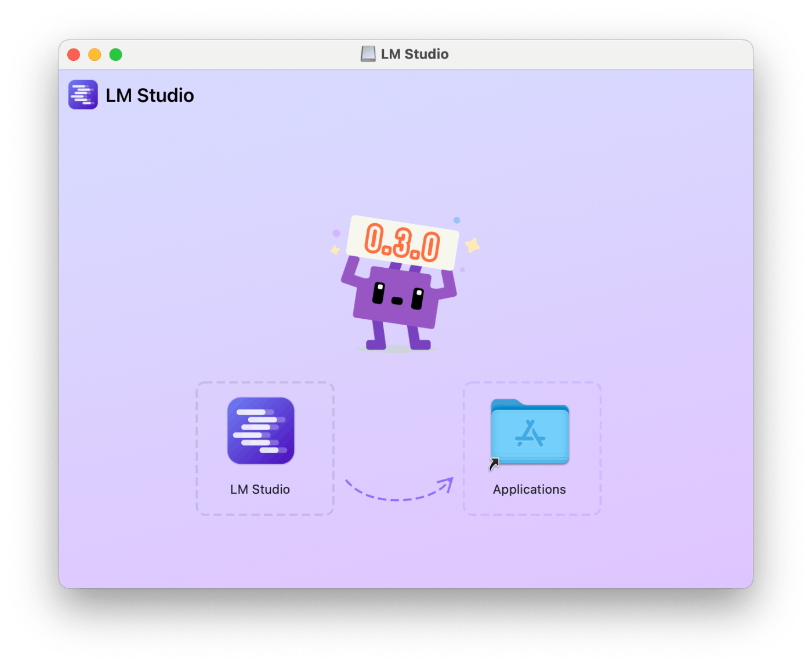812x666 pixels.
Task: Maximize the window with the green button
Action: [x=116, y=54]
